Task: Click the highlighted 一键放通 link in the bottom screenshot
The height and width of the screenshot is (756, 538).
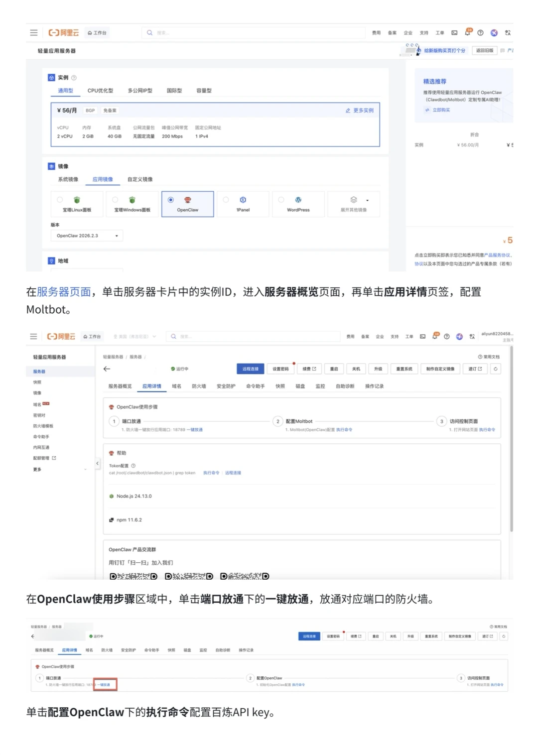Action: pos(105,685)
